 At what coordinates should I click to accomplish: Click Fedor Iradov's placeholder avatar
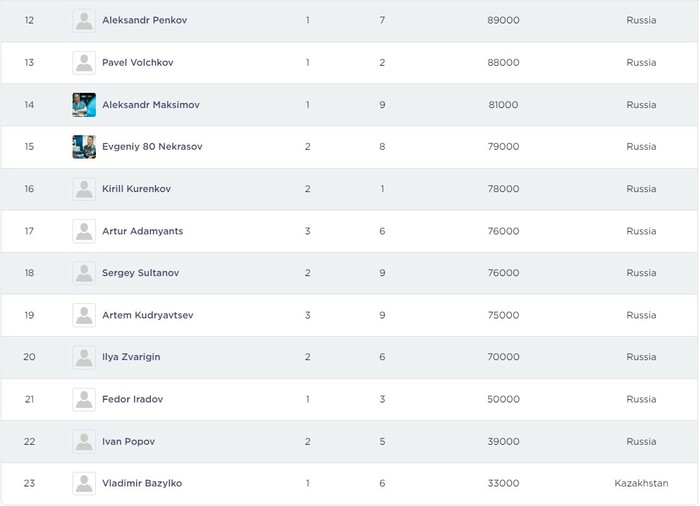84,399
